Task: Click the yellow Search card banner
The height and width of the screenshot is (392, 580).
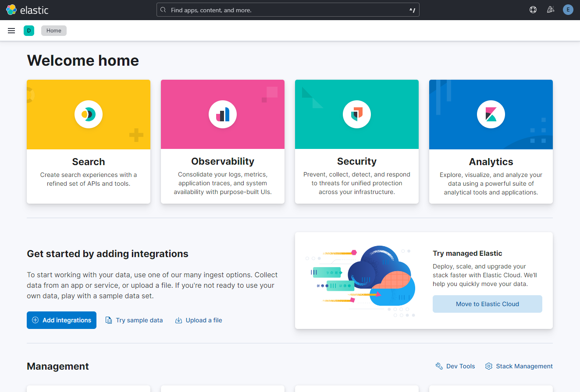Action: coord(89,114)
